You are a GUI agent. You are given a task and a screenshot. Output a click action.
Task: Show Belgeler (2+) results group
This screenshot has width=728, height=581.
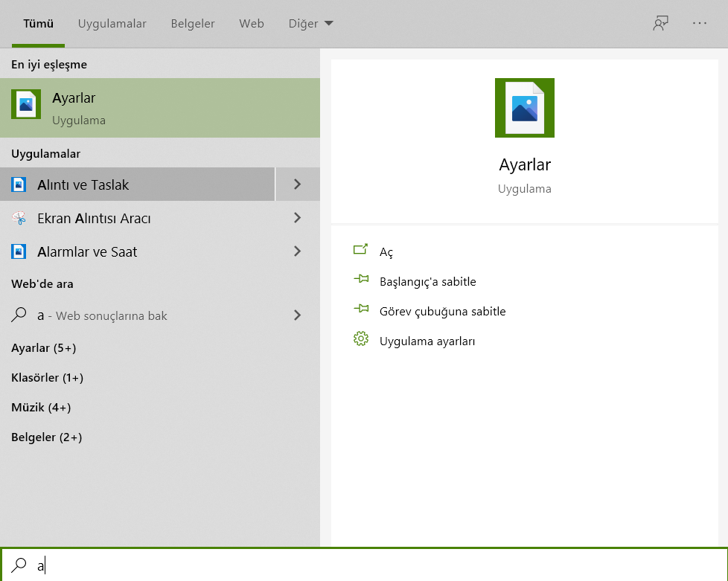46,437
